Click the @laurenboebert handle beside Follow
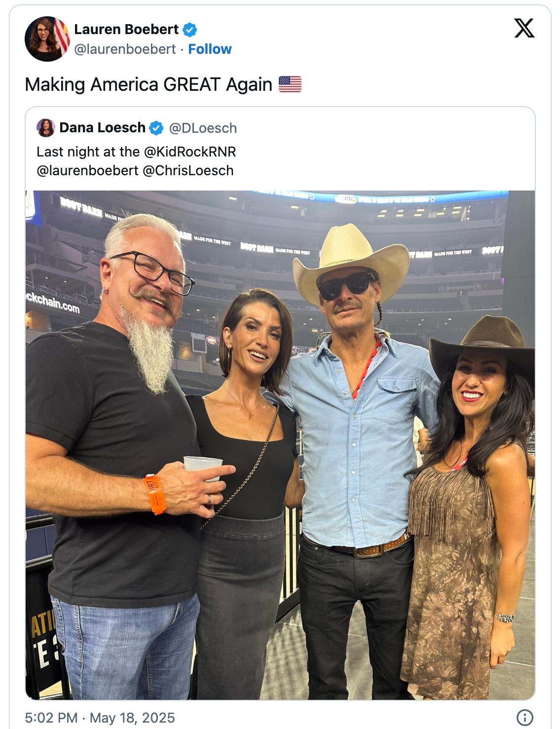 [125, 49]
